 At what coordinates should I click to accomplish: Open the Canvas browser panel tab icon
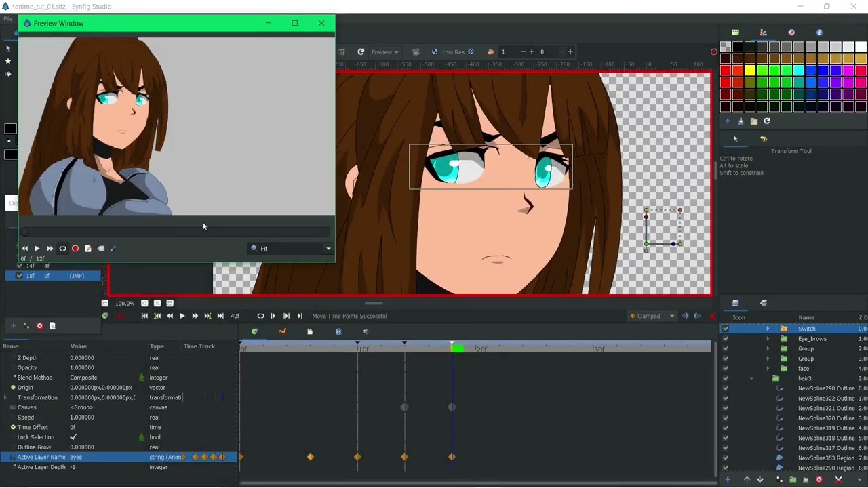[x=735, y=32]
